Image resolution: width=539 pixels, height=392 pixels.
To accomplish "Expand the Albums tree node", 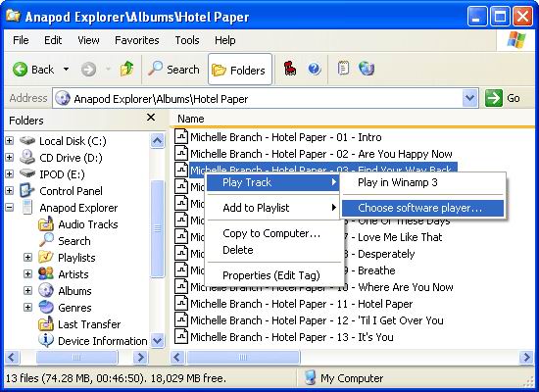I will (x=27, y=290).
